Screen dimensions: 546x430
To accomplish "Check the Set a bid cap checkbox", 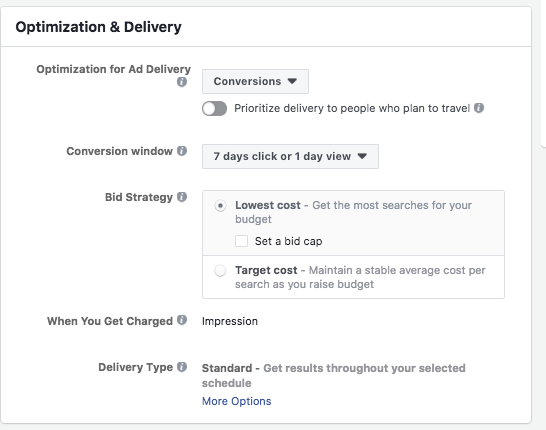I will (241, 241).
